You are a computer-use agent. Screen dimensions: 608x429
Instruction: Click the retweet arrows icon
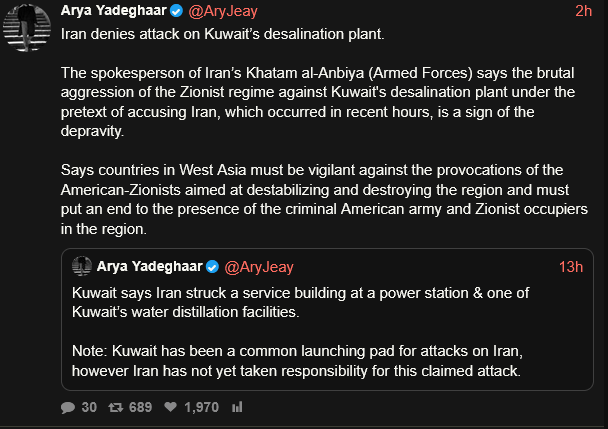(115, 408)
